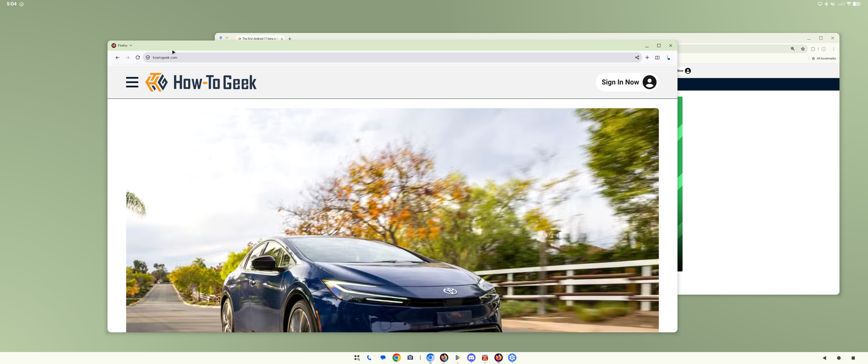This screenshot has width=868, height=364.
Task: Reload the howtogeek.com page in Firefox
Action: [138, 57]
